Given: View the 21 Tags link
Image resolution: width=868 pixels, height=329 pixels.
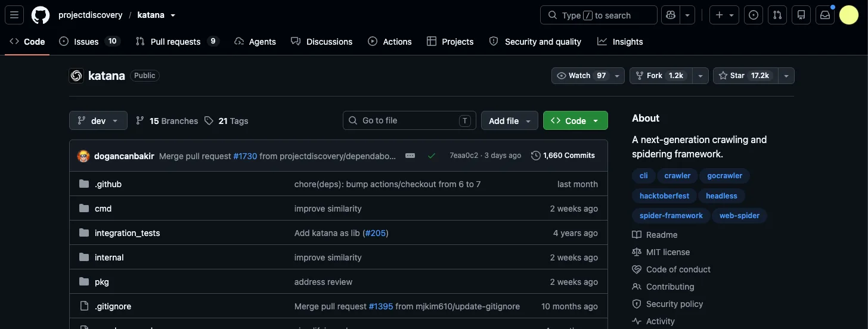Looking at the screenshot, I should [226, 121].
